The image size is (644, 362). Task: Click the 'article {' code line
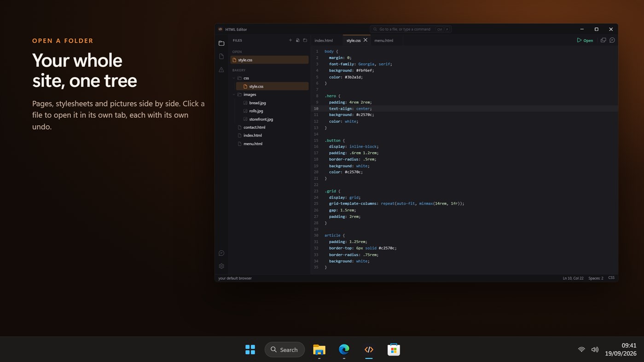(x=335, y=236)
